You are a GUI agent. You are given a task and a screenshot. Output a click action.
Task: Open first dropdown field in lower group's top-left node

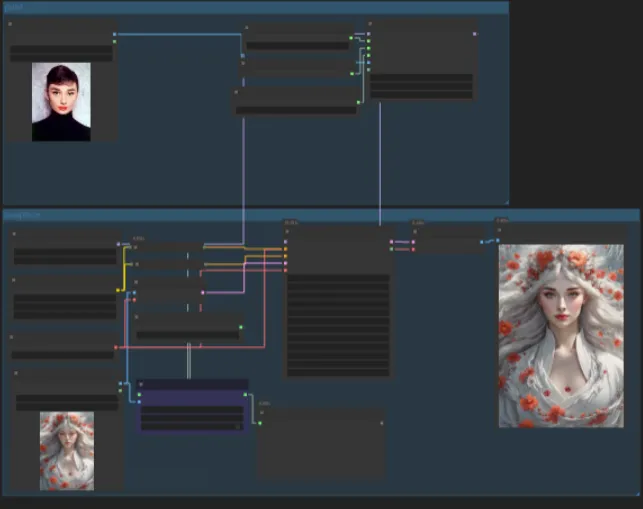click(64, 251)
